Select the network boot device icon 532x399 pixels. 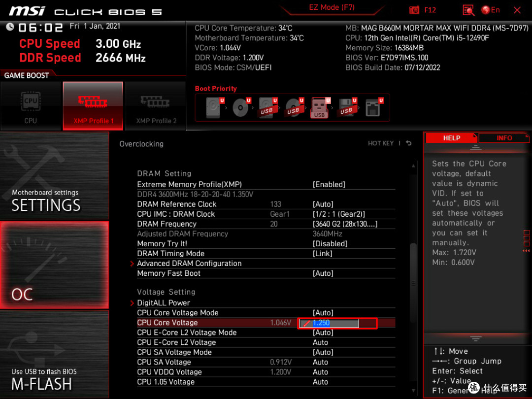click(x=374, y=107)
